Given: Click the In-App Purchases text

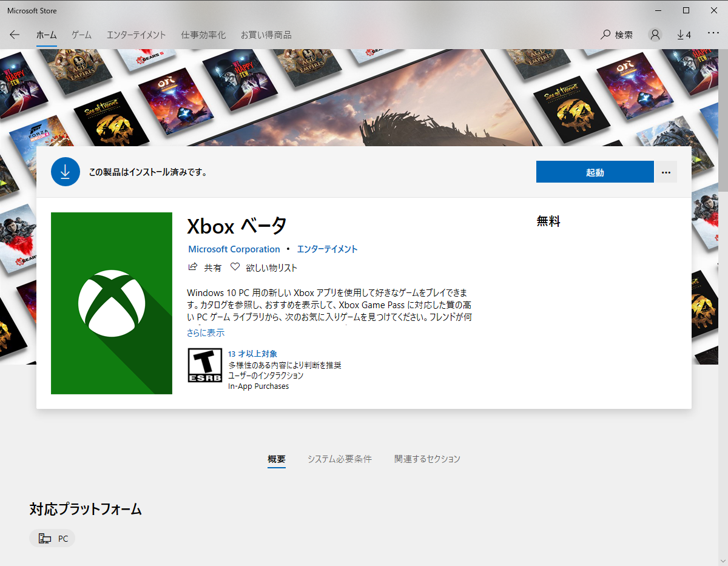Looking at the screenshot, I should [258, 386].
